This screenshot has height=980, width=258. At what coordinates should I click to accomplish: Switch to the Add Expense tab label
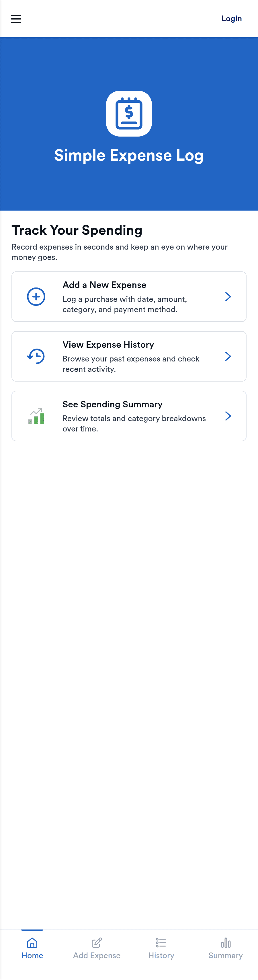tap(97, 955)
